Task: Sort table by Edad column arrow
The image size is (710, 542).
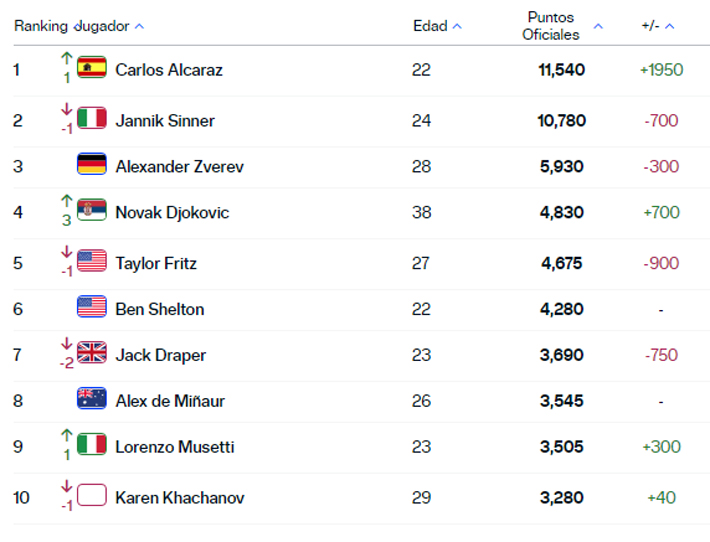Action: click(x=457, y=26)
